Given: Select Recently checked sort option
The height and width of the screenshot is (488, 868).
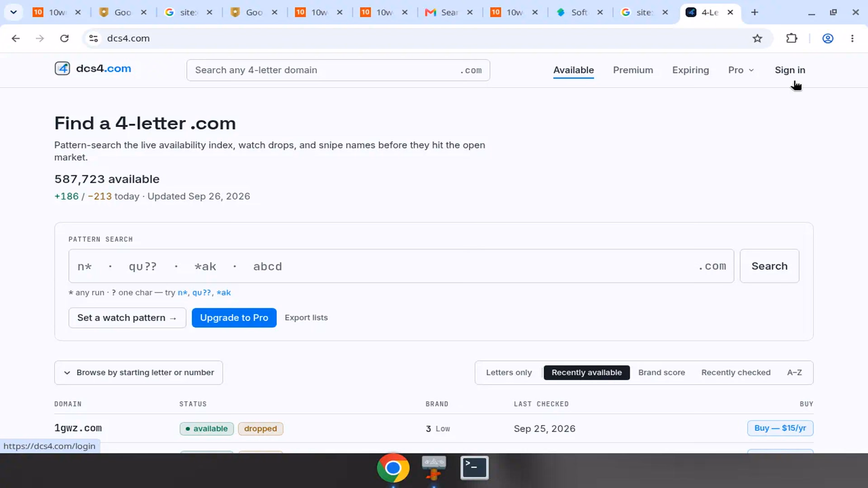Looking at the screenshot, I should 736,373.
